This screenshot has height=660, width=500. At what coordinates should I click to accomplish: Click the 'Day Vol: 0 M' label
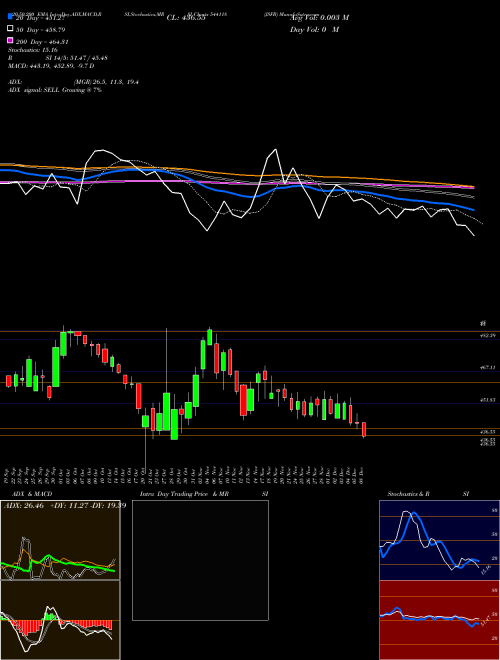[314, 29]
